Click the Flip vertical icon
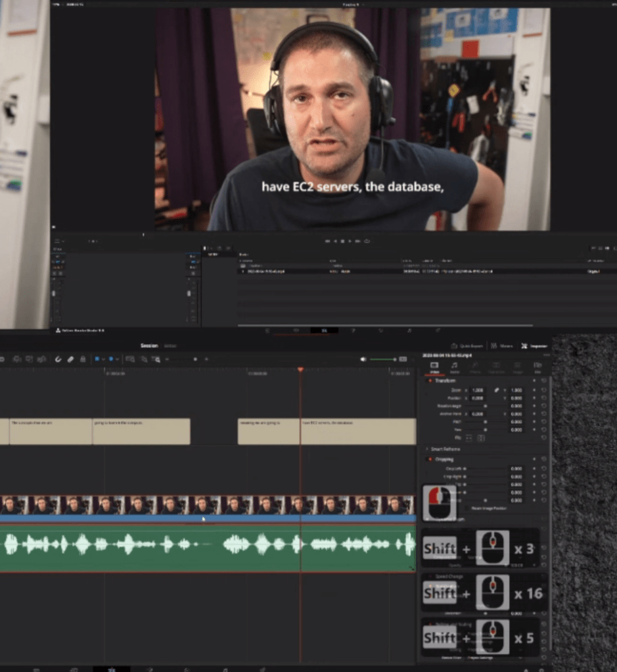The width and height of the screenshot is (617, 672). coord(480,438)
